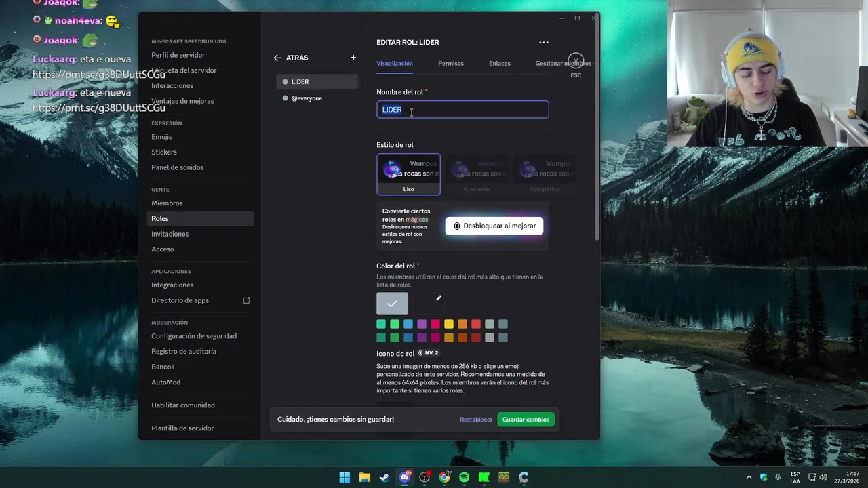868x488 pixels.
Task: Show hidden system tray icons
Action: pos(749,477)
